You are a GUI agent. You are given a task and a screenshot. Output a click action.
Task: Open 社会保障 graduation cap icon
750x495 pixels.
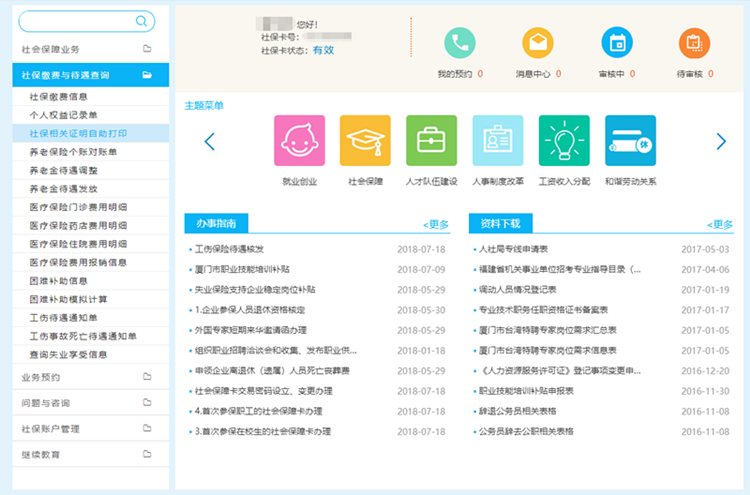pyautogui.click(x=365, y=141)
